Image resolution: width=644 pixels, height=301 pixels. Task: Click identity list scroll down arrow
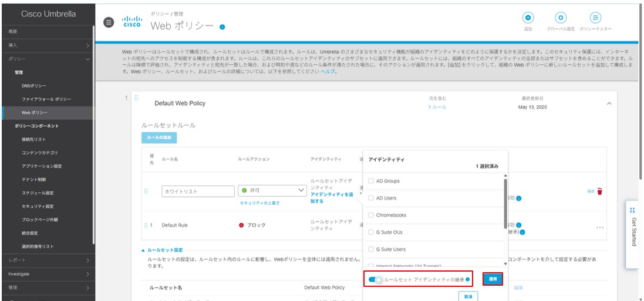[505, 264]
